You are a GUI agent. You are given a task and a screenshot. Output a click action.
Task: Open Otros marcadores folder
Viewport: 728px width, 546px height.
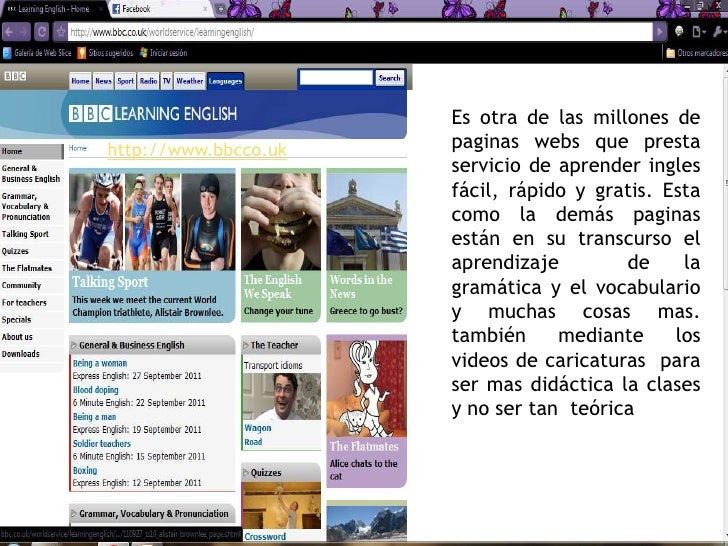(x=696, y=53)
